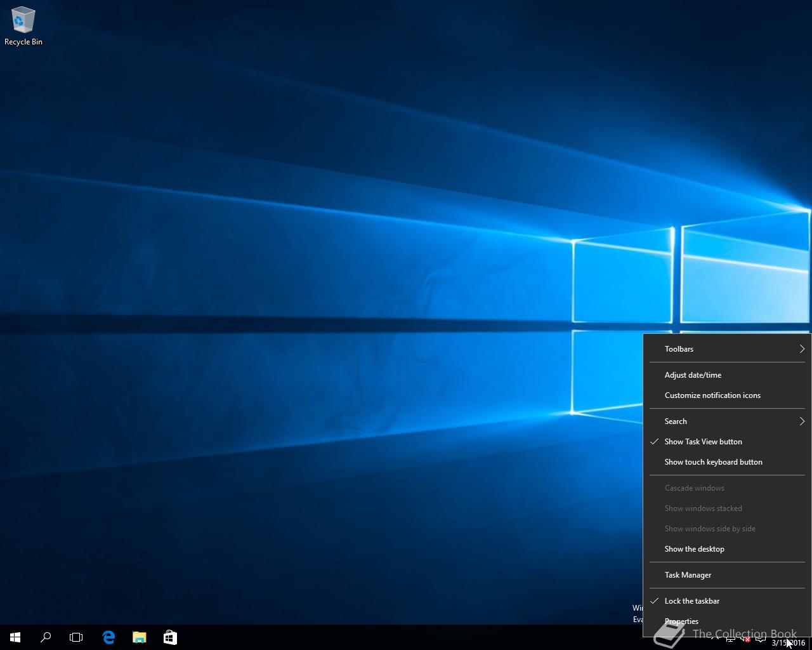Image resolution: width=812 pixels, height=650 pixels.
Task: Open the Windows Start button
Action: tap(15, 637)
